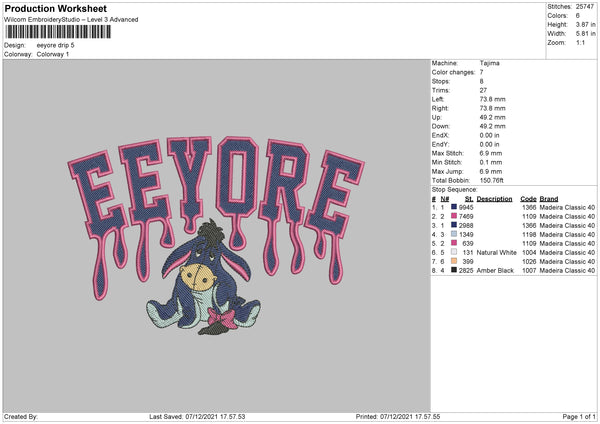Screen dimensions: 600x424
Task: Select the Max Jump value 6.9 mm
Action: tap(491, 171)
